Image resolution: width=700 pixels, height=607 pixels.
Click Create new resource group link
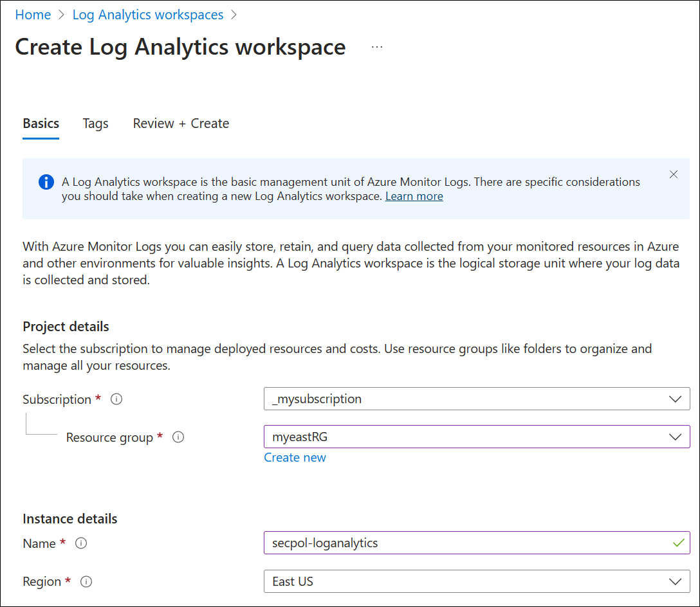pos(295,457)
